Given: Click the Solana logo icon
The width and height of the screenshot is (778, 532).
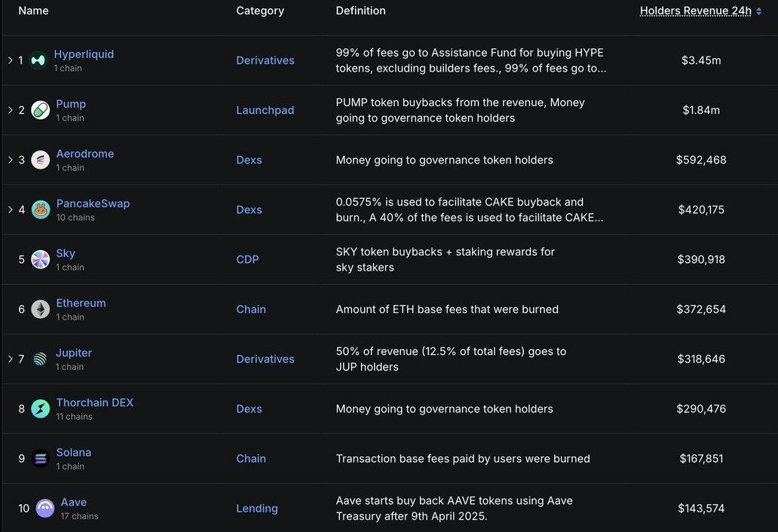Looking at the screenshot, I should pos(41,458).
